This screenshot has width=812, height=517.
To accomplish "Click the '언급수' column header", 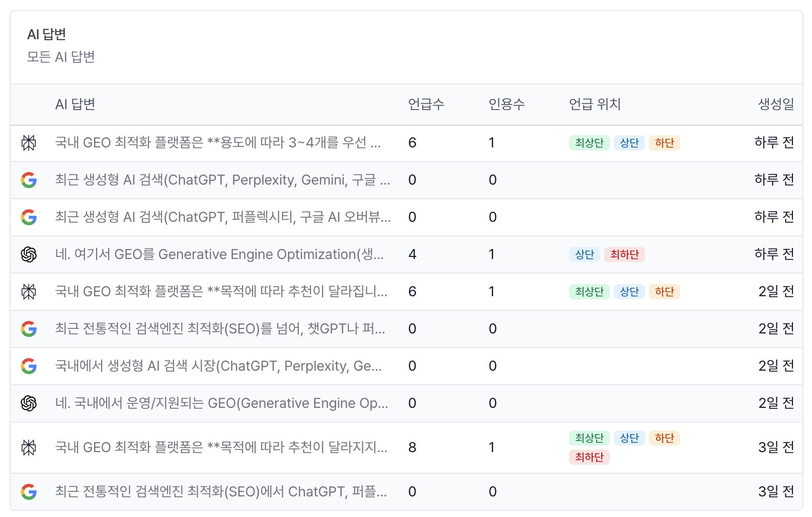I will [426, 105].
